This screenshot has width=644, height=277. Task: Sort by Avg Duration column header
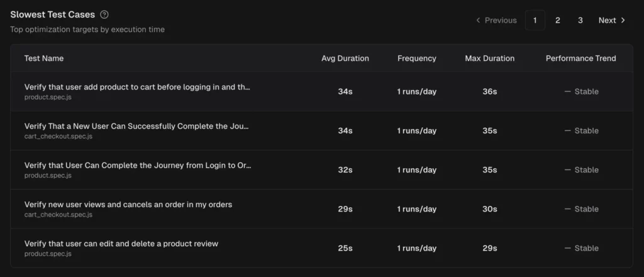[x=345, y=59]
